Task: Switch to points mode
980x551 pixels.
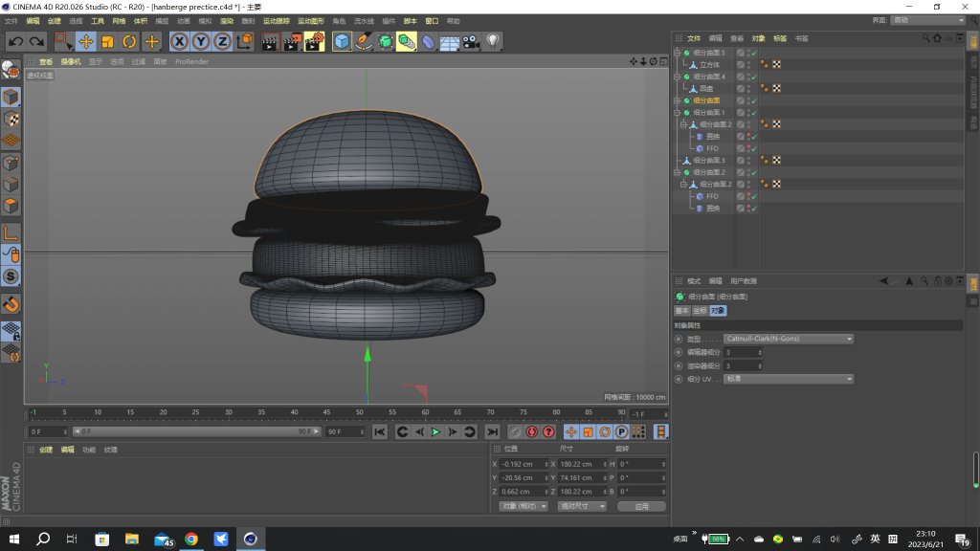Action: tap(11, 163)
